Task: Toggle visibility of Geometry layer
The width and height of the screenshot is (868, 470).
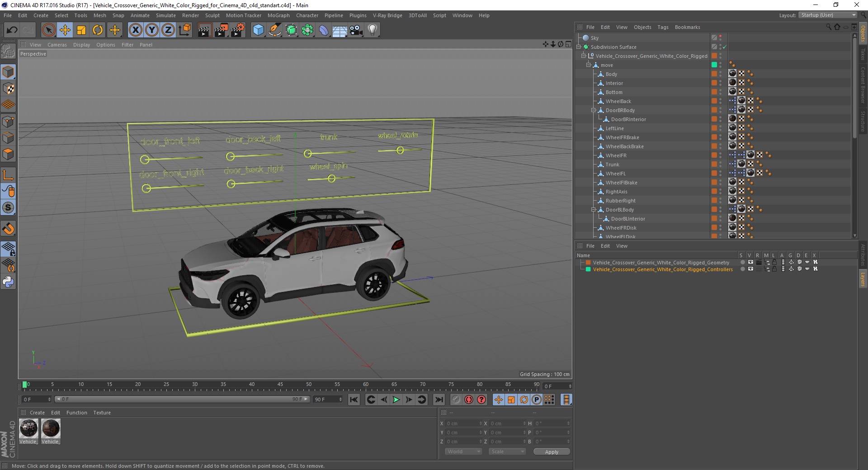Action: [x=750, y=262]
